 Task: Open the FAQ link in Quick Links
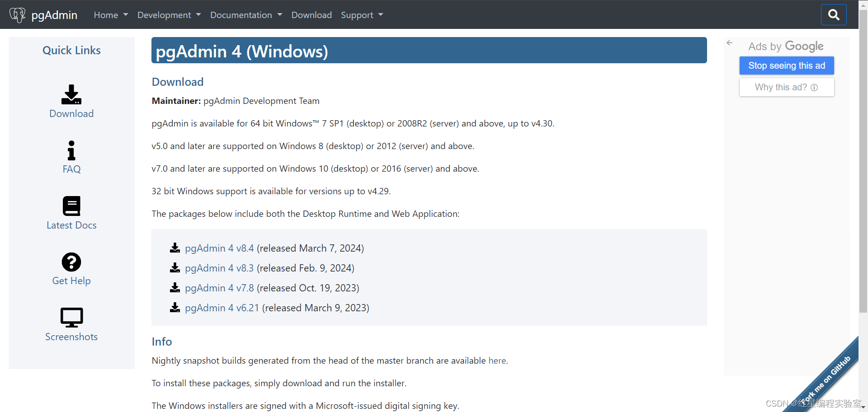tap(71, 169)
